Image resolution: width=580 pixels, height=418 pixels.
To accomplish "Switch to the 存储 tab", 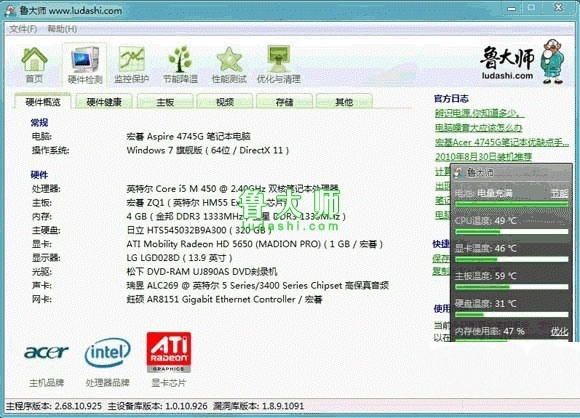I will tap(284, 102).
